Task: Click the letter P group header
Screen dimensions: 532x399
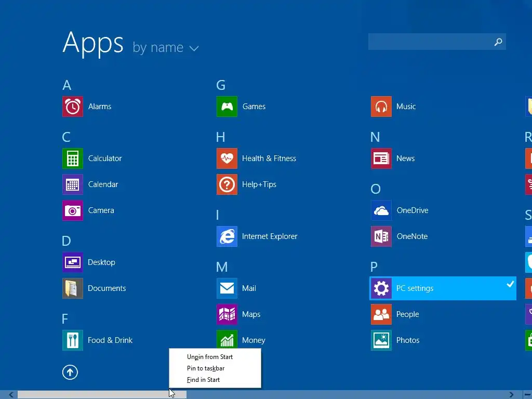Action: pos(374,267)
